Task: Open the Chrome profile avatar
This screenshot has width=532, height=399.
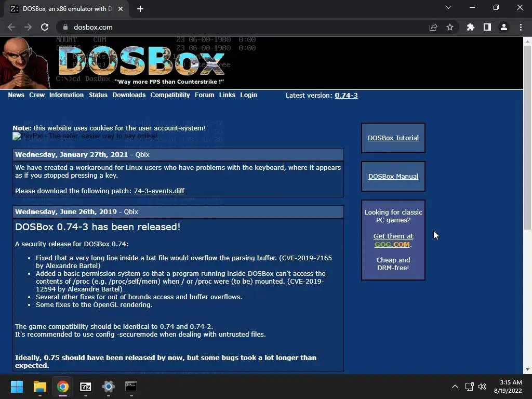Action: 504,27
